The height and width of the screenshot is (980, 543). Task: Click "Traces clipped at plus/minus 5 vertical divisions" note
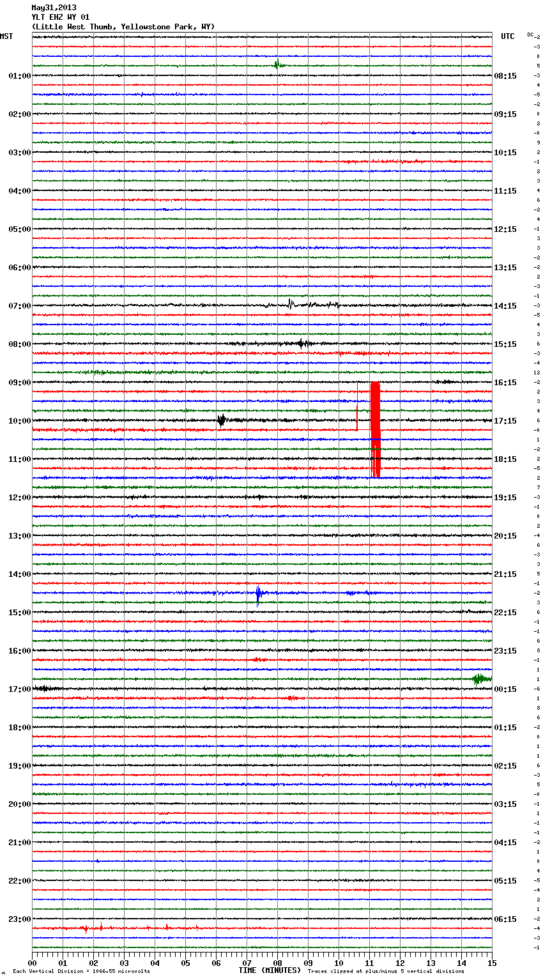click(x=386, y=971)
